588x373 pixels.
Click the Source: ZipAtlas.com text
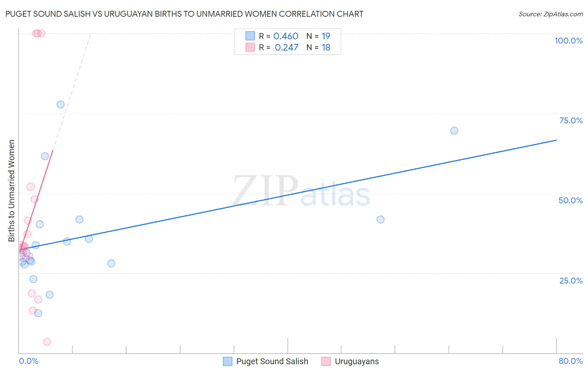point(551,14)
